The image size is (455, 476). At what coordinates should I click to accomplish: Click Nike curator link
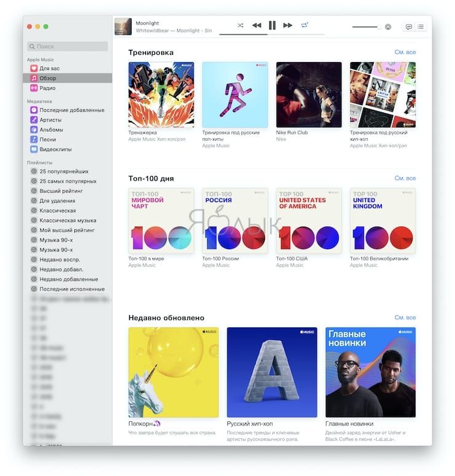[281, 139]
